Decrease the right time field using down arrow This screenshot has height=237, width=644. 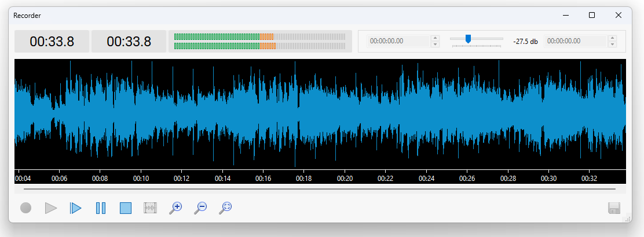(612, 45)
